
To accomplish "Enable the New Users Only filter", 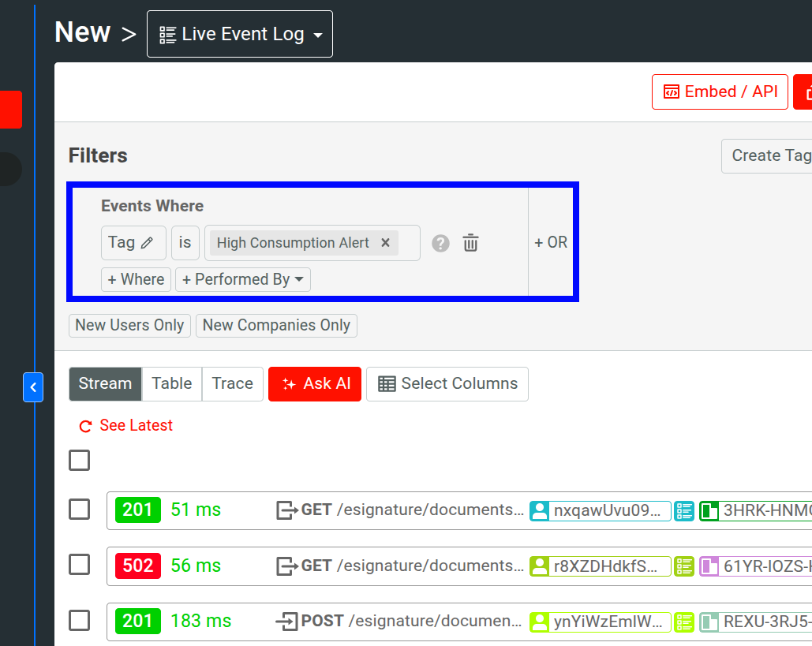I will point(129,325).
